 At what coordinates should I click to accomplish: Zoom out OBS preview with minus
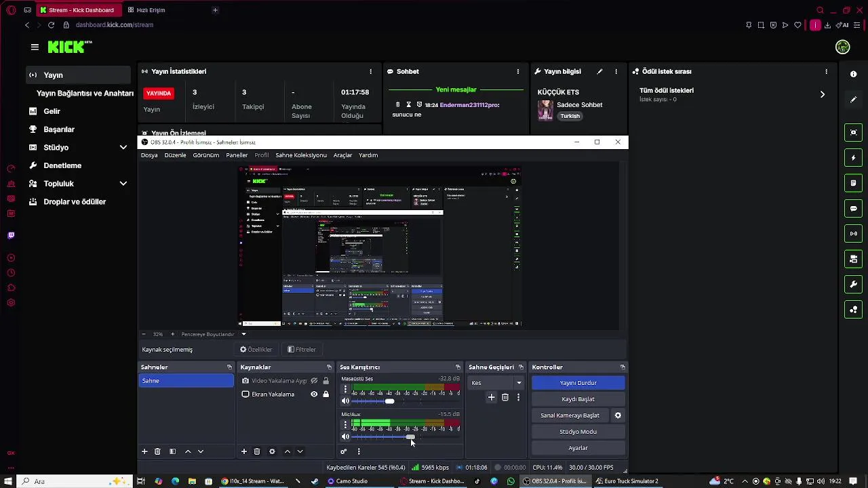coord(143,334)
